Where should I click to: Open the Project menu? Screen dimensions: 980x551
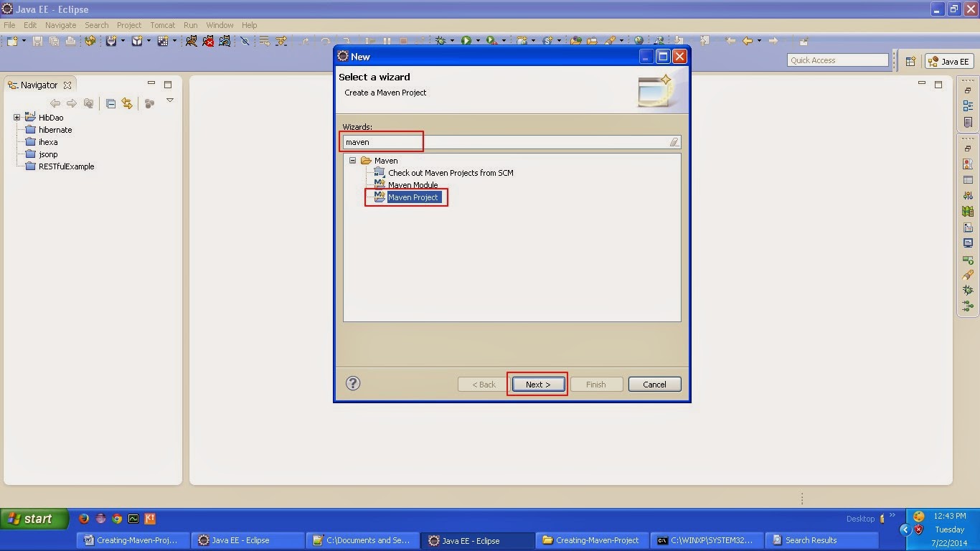[129, 25]
